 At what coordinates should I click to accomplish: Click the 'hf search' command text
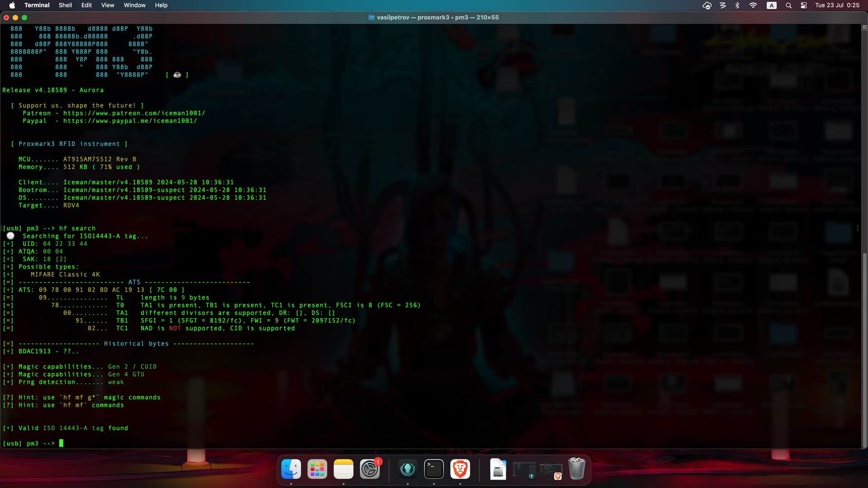[x=77, y=229]
